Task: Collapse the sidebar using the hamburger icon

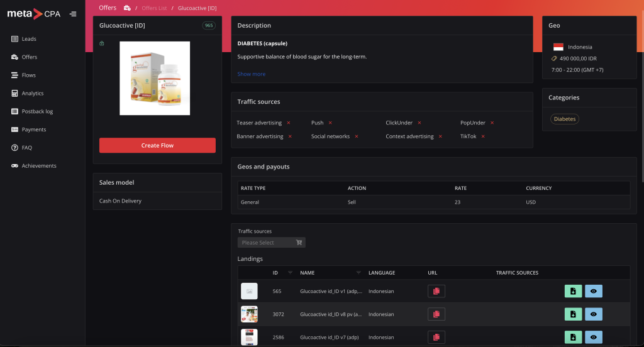Action: 73,14
